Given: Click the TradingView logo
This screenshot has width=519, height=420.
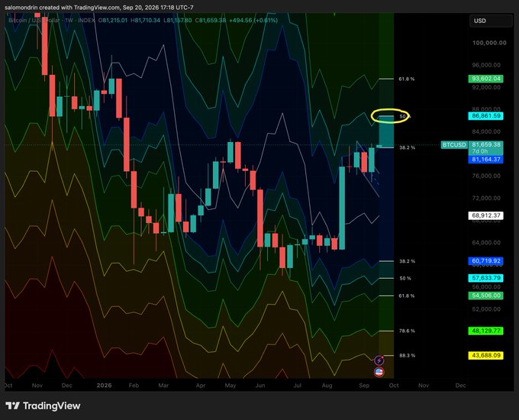Looking at the screenshot, I should point(43,406).
